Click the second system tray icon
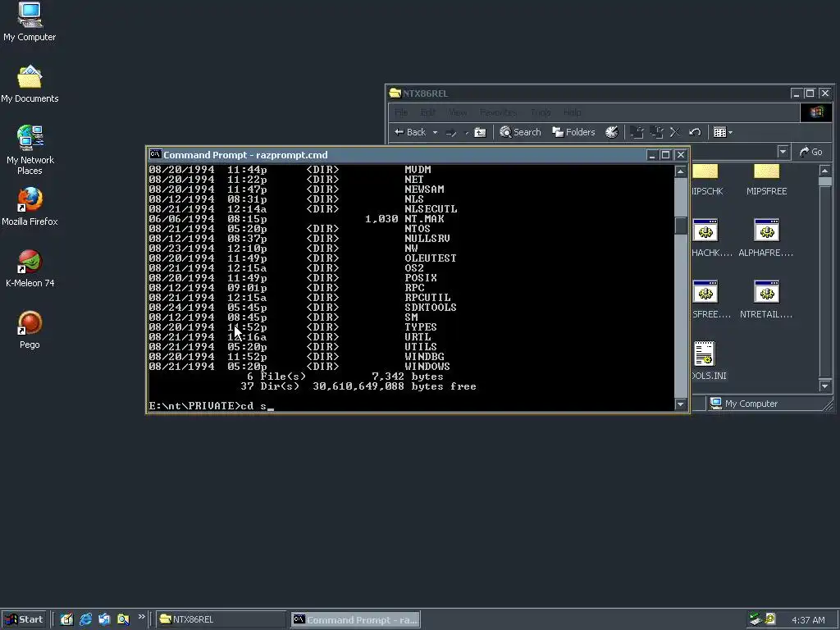840x630 pixels. point(769,619)
